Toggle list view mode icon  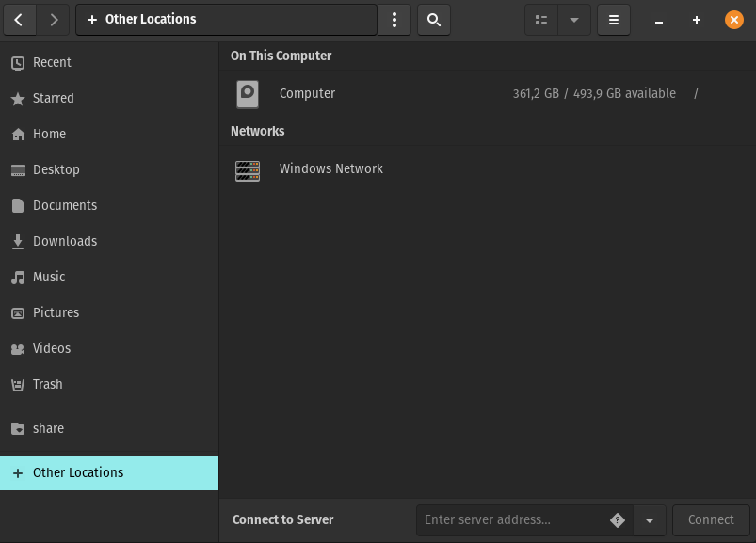(x=541, y=20)
